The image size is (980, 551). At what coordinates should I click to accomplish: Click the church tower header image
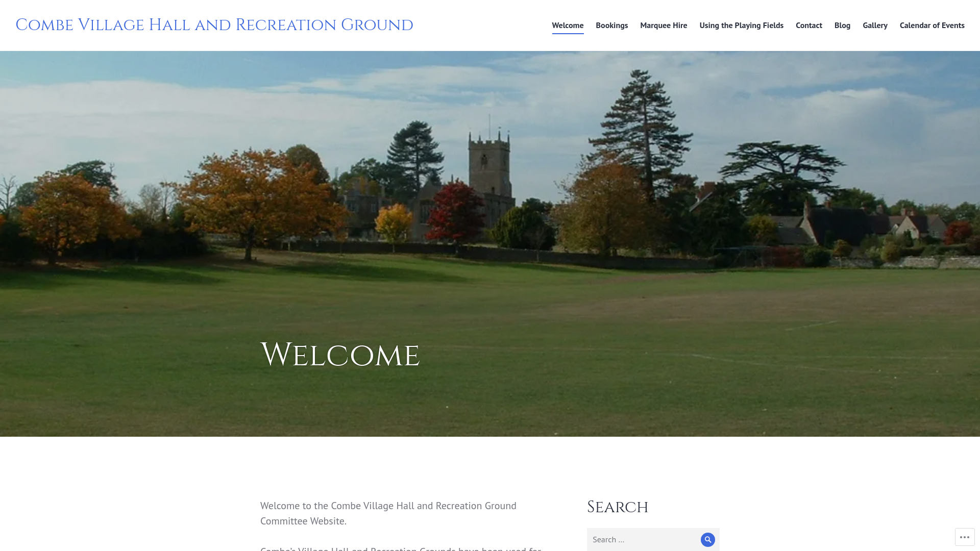pos(490,244)
